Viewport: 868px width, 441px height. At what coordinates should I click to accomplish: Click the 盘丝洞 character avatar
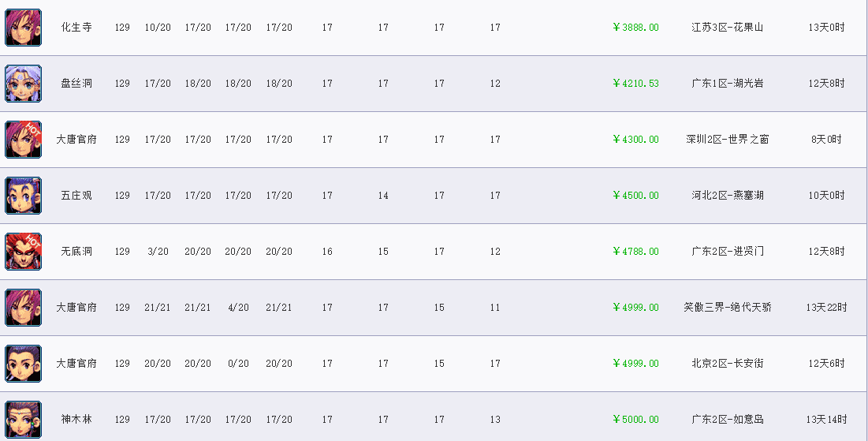click(x=23, y=83)
